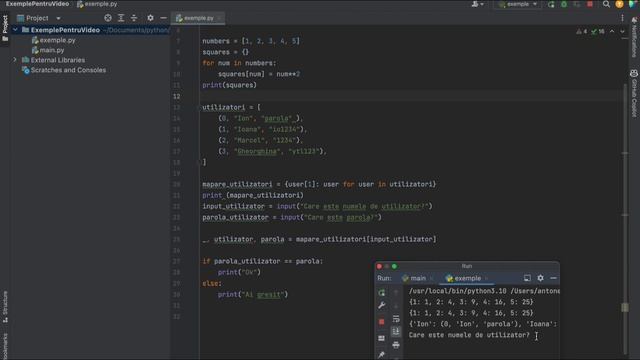Click the Run with Coverage icon

(x=577, y=4)
